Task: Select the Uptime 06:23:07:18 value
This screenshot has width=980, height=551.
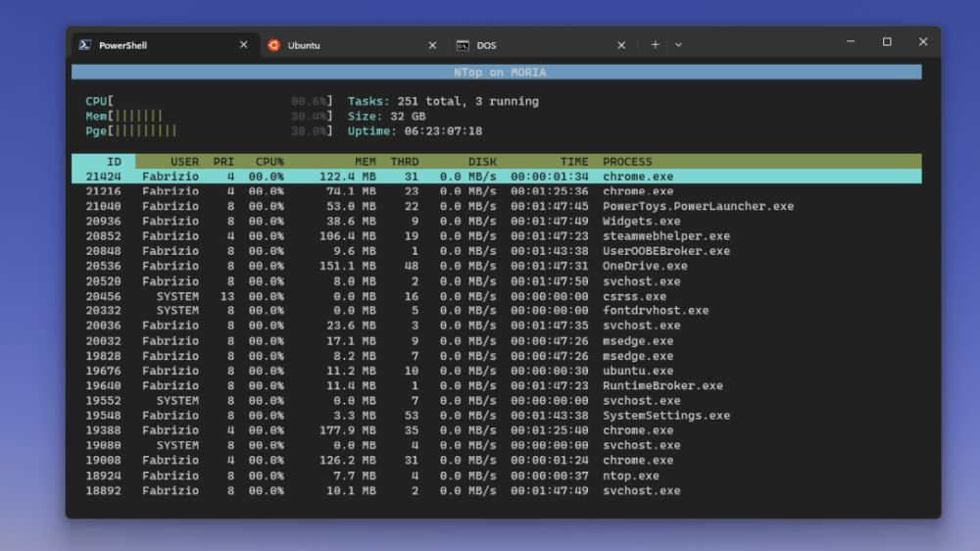Action: pyautogui.click(x=443, y=131)
